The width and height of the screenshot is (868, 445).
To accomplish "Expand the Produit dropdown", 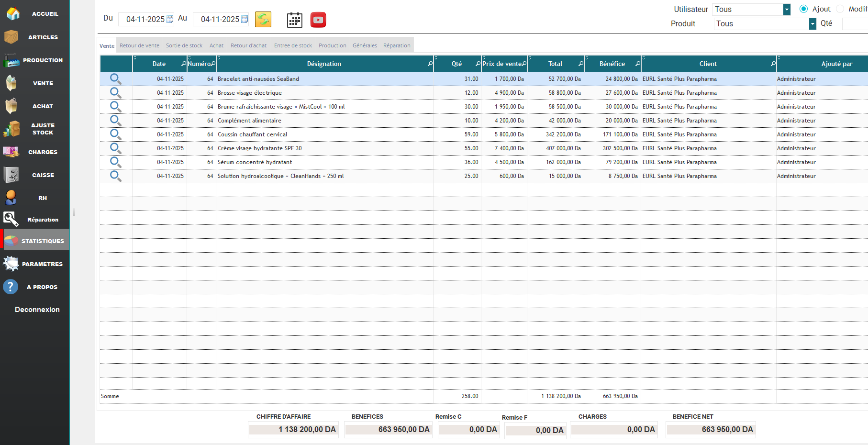I will click(x=812, y=24).
